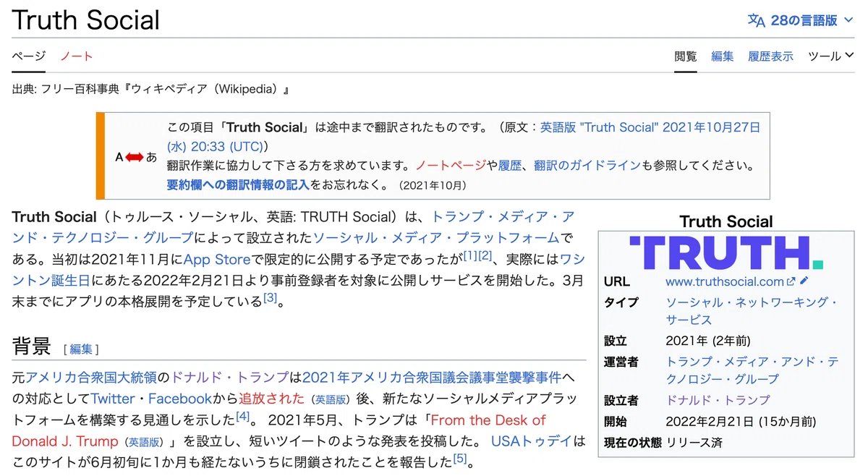Jump to footnote [1]
868x476 pixels.
[x=470, y=255]
